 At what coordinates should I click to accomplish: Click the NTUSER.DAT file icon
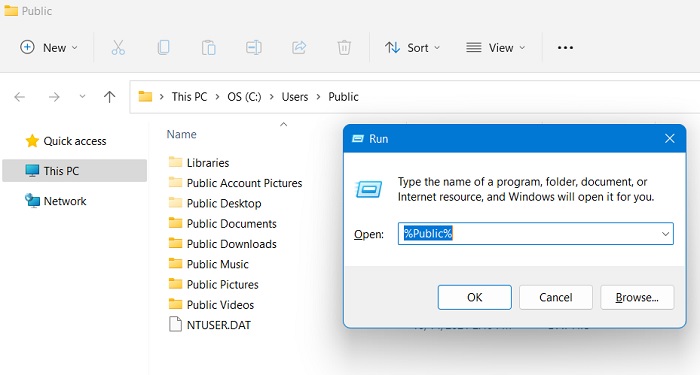click(x=175, y=325)
